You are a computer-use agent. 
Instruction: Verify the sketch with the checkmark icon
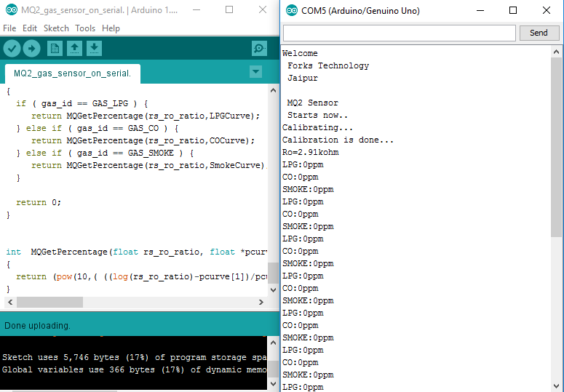(12, 49)
